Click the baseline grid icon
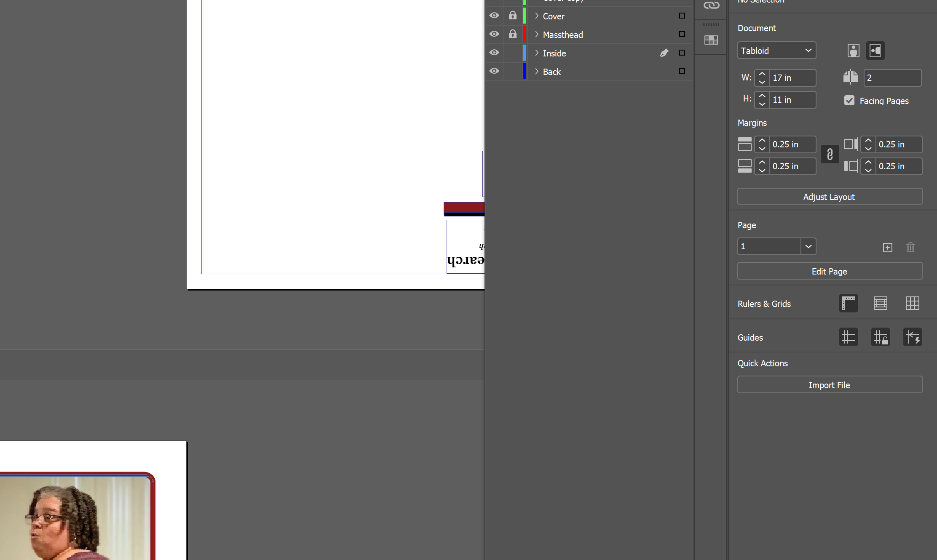 pyautogui.click(x=881, y=303)
